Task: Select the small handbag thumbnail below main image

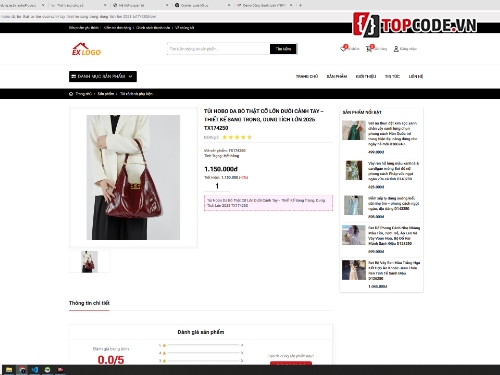Action: [90, 262]
